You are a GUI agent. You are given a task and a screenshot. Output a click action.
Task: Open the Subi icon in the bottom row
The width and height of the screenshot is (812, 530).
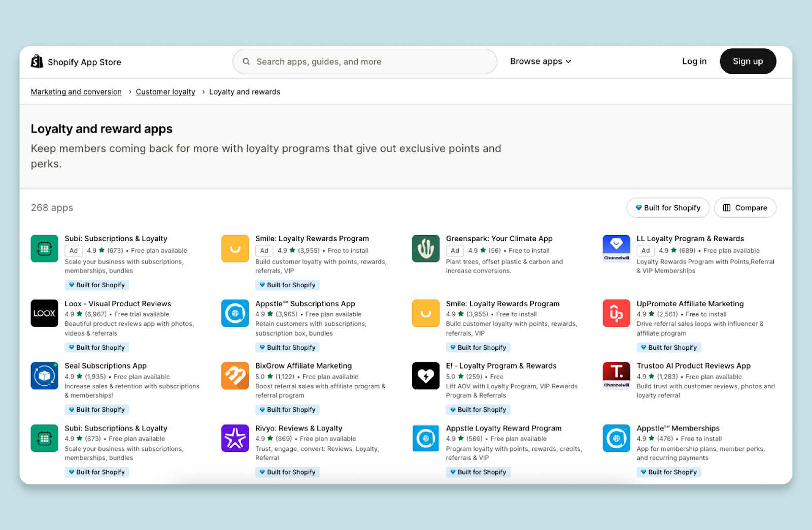pyautogui.click(x=44, y=438)
